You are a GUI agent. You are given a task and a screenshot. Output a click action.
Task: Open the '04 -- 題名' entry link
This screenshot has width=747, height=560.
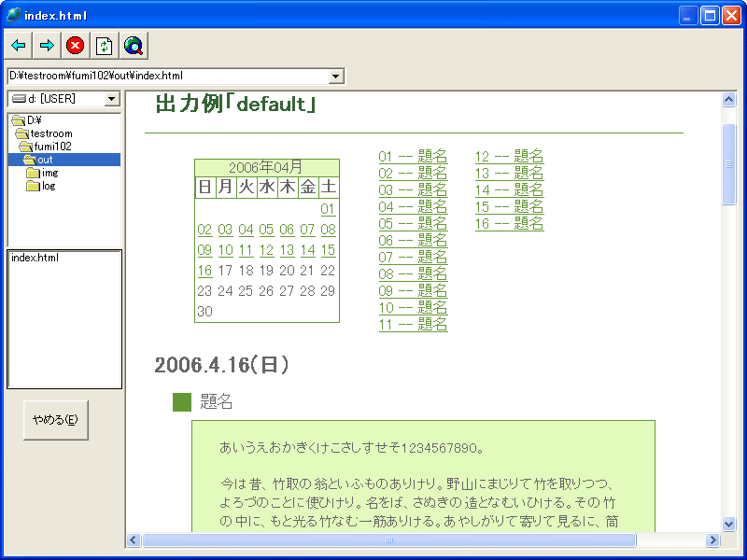click(x=413, y=206)
